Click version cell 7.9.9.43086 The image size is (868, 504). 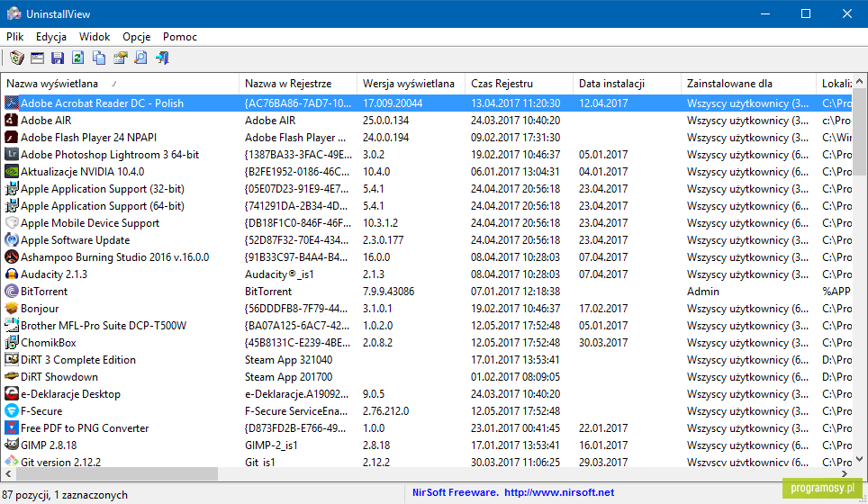point(389,292)
